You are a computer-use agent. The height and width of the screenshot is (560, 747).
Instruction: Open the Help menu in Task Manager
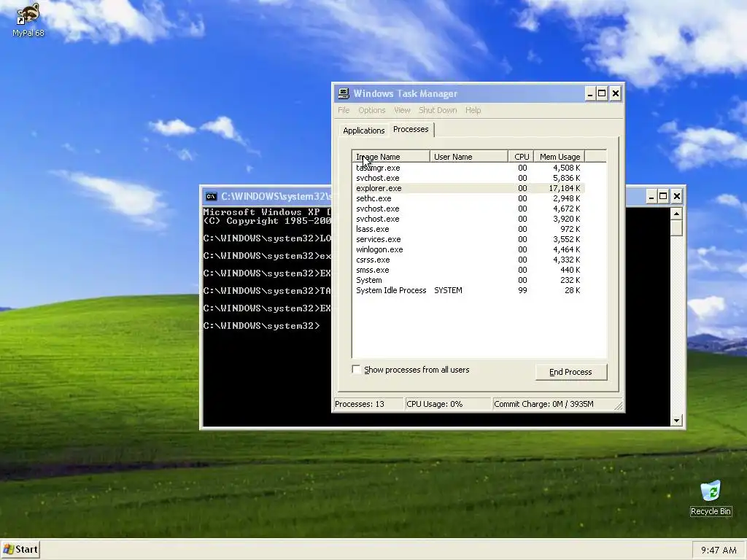(x=473, y=110)
